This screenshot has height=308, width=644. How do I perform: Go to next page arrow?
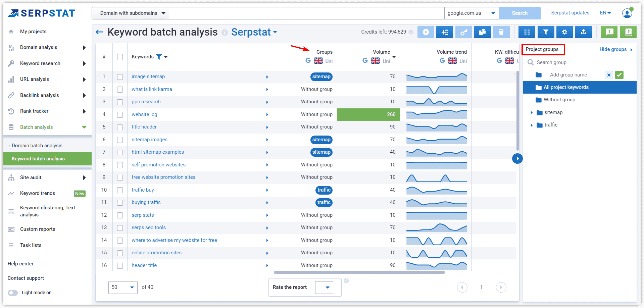tap(501, 287)
